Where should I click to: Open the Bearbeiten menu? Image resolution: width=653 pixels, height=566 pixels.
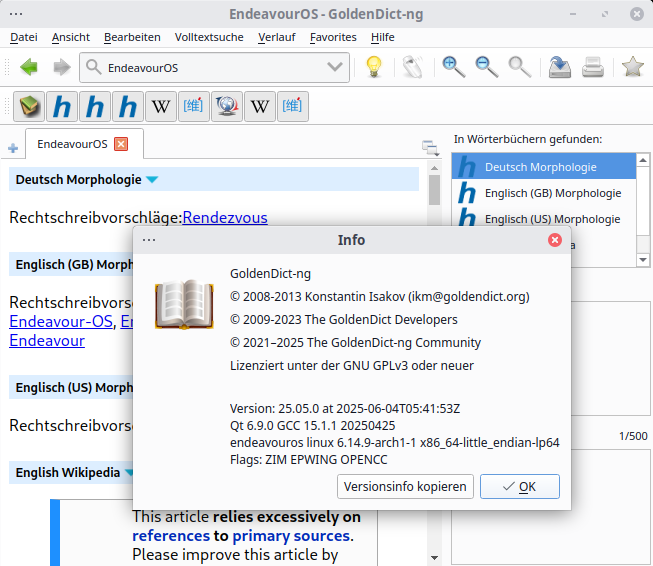132,37
